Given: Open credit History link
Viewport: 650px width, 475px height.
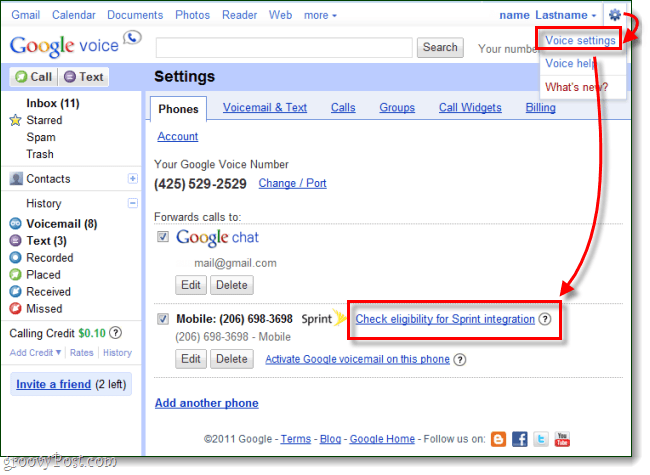Looking at the screenshot, I should (x=117, y=353).
